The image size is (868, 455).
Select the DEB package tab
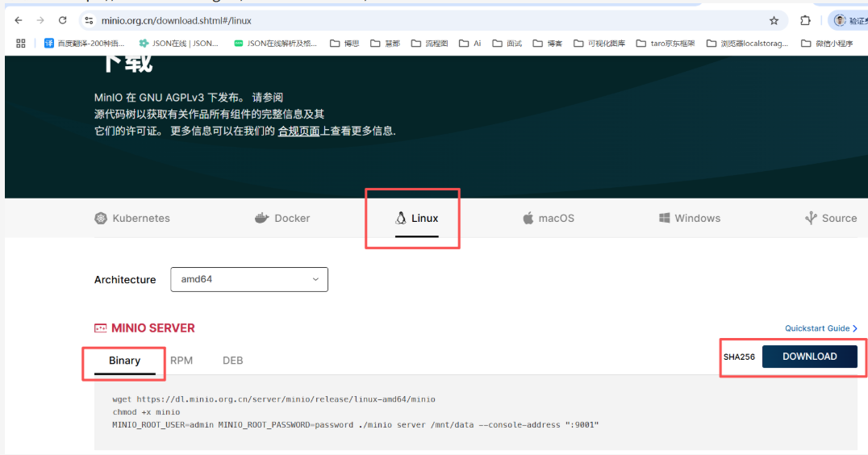point(233,361)
